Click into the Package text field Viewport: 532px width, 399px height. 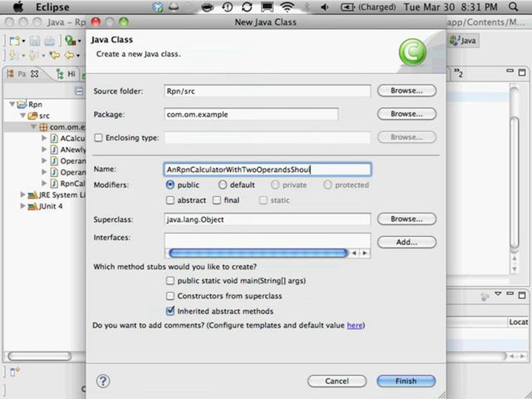pos(251,114)
